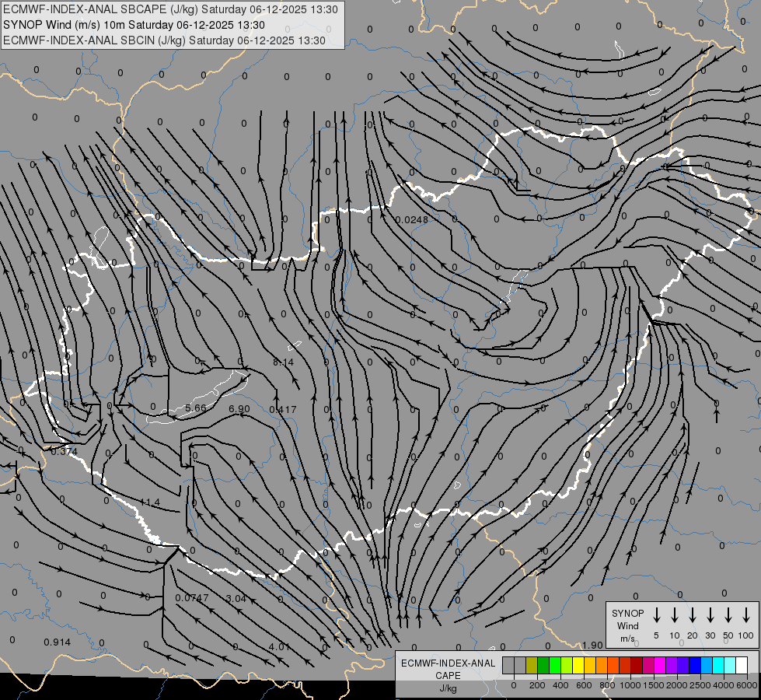Image resolution: width=761 pixels, height=700 pixels.
Task: Pick the bright cyan CAPE legend swatch
Action: point(718,665)
